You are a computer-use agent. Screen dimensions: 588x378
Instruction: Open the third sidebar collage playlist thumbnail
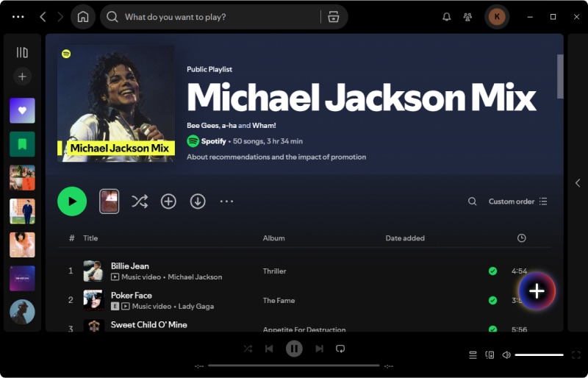[x=22, y=177]
